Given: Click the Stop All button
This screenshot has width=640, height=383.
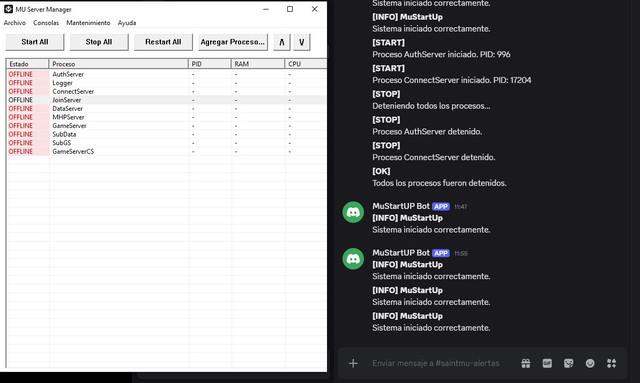Looking at the screenshot, I should pos(99,42).
